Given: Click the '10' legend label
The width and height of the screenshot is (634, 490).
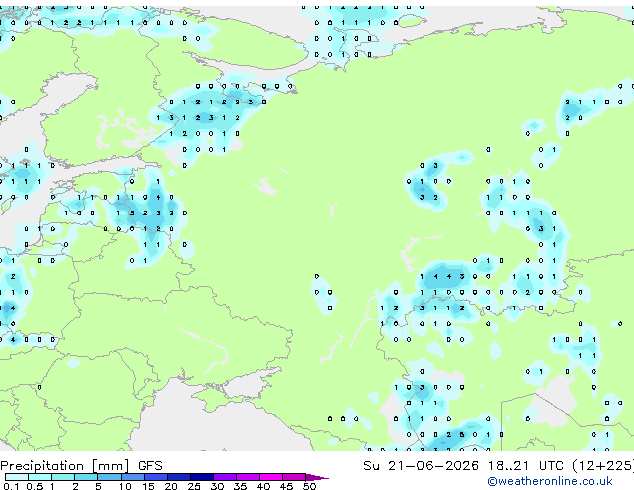Looking at the screenshot, I should pyautogui.click(x=125, y=486).
